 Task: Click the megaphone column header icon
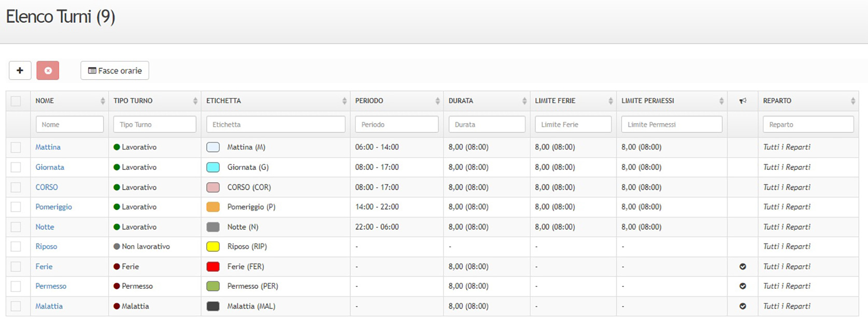tap(743, 101)
